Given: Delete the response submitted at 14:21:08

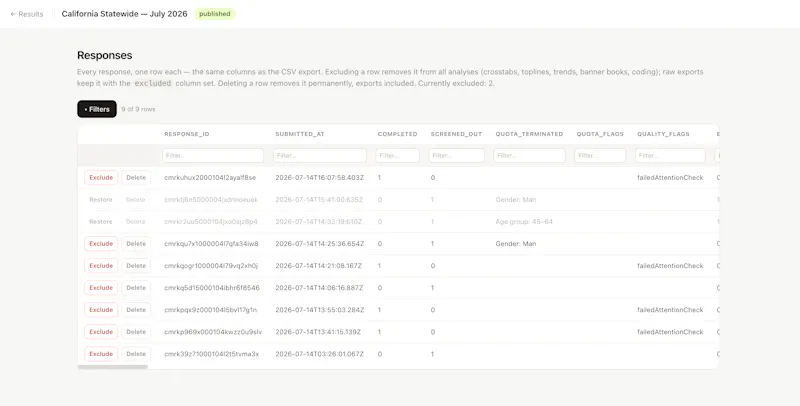Looking at the screenshot, I should click(x=136, y=266).
